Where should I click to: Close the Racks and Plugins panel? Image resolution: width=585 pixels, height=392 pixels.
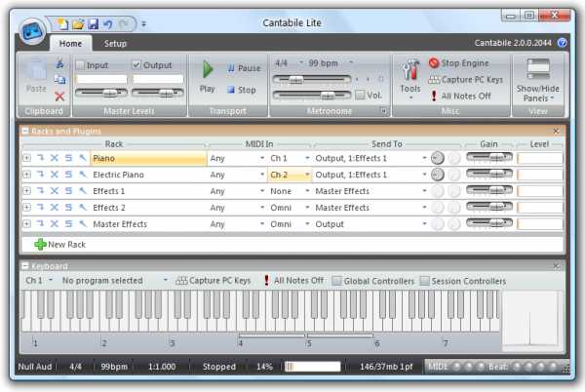tap(557, 131)
